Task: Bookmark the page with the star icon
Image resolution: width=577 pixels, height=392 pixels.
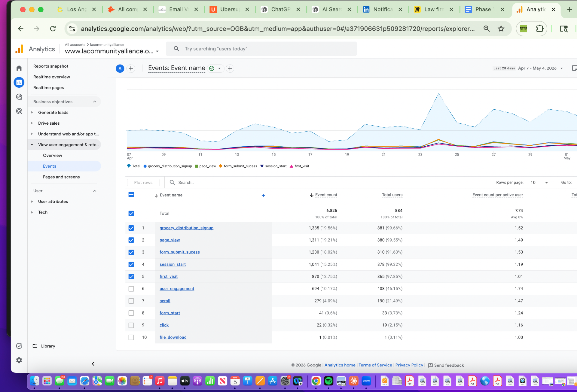Action: (x=501, y=29)
